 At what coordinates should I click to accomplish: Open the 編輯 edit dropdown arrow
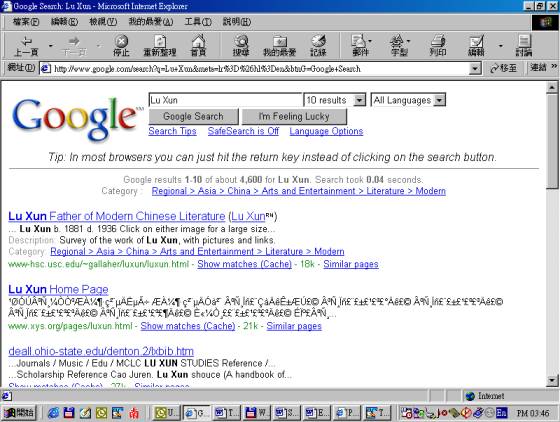click(500, 46)
